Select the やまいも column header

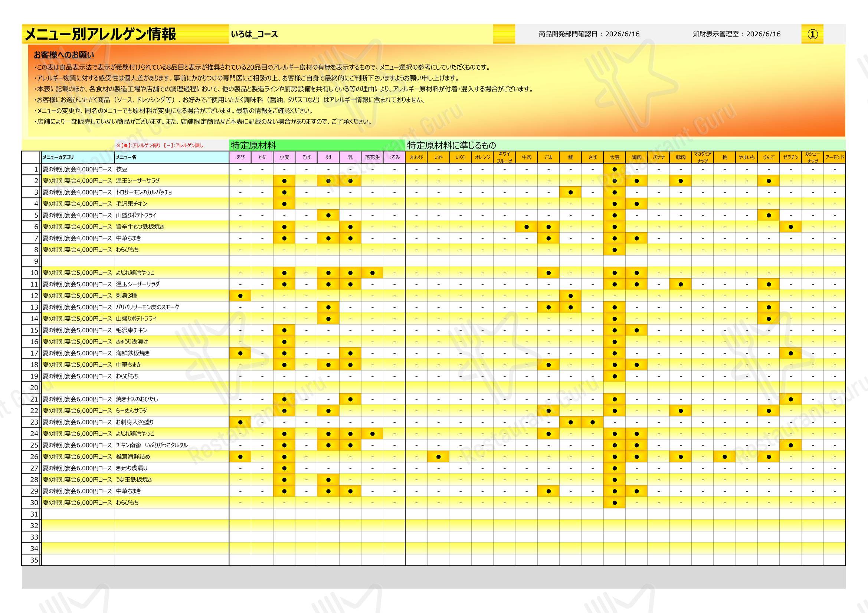(747, 157)
